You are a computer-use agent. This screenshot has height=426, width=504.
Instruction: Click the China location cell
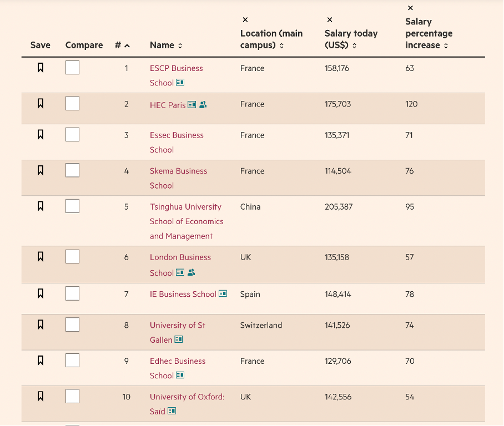pos(250,206)
